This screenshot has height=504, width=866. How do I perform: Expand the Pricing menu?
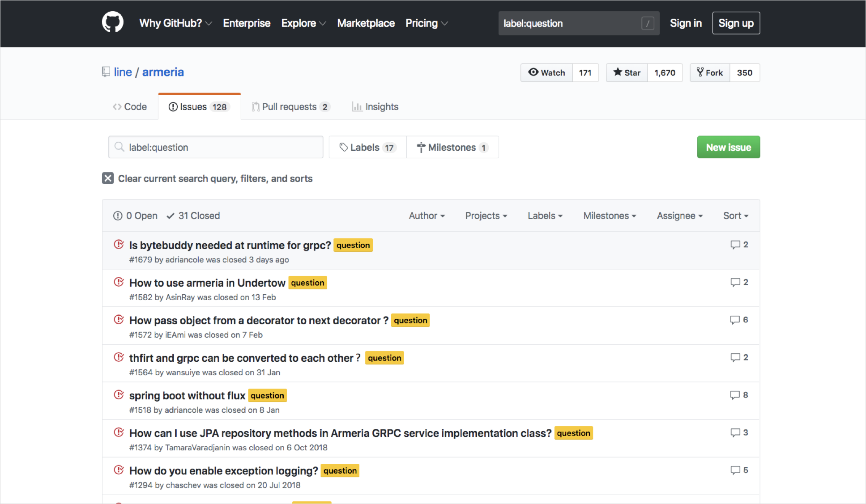[x=427, y=23]
